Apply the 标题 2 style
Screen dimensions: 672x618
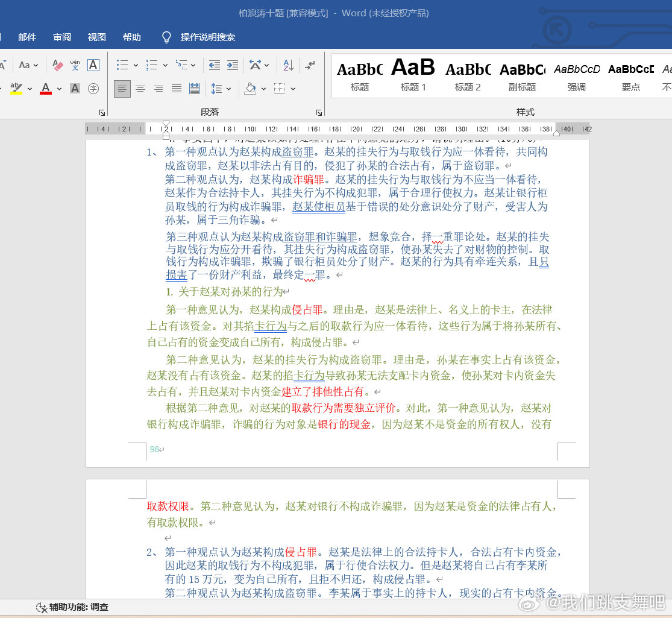(x=468, y=76)
